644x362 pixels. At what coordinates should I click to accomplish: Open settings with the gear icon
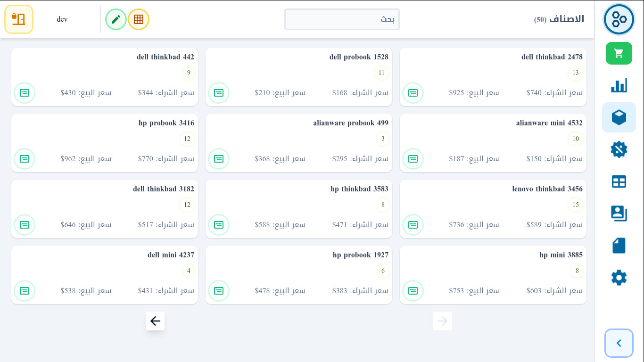(x=619, y=278)
